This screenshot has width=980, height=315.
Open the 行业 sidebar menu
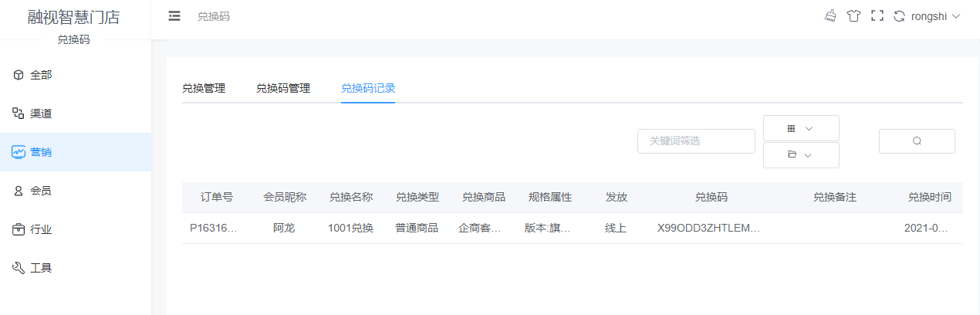[76, 229]
